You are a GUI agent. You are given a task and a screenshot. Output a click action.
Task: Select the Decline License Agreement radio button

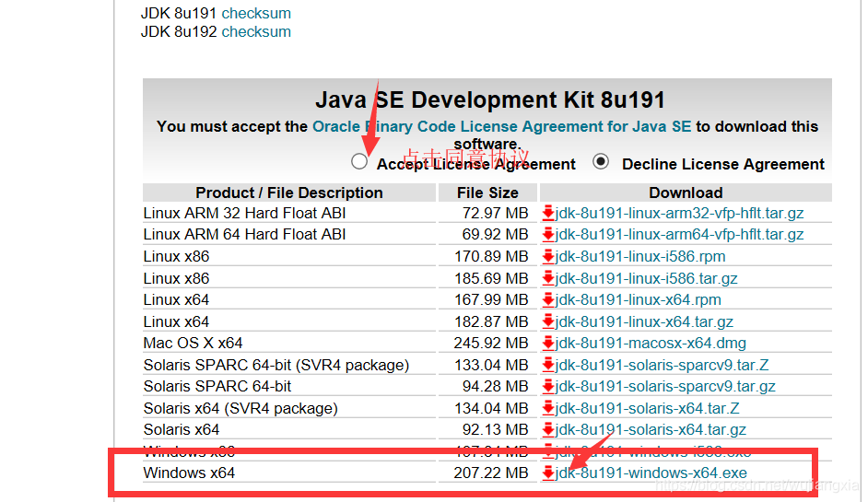click(x=601, y=161)
